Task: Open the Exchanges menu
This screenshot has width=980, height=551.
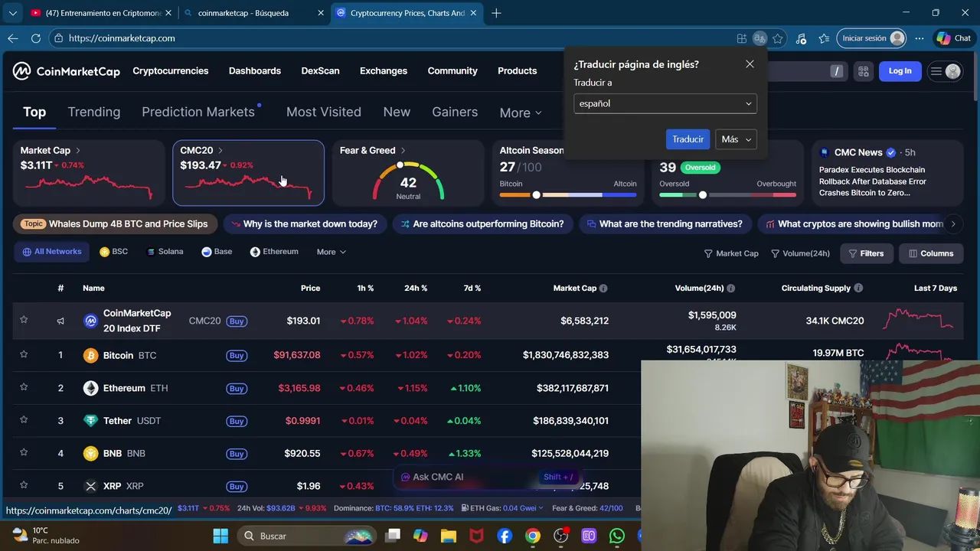Action: click(384, 70)
